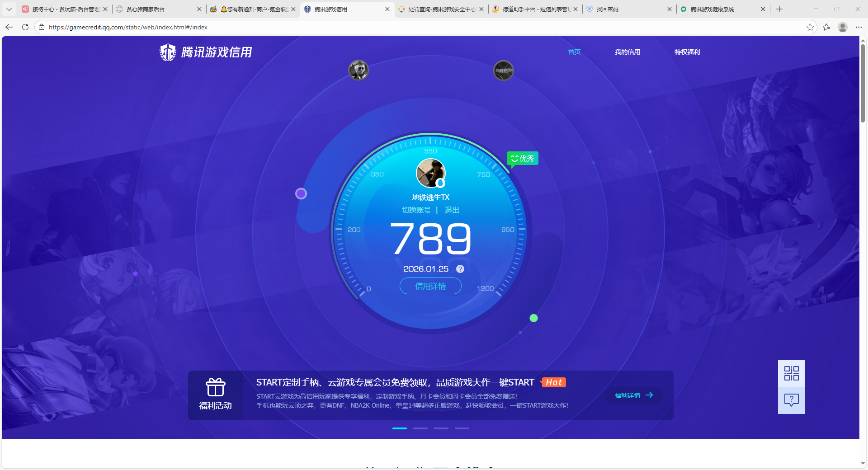Screen dimensions: 868x470
Task: Open the browser profile account icon
Action: pos(842,27)
